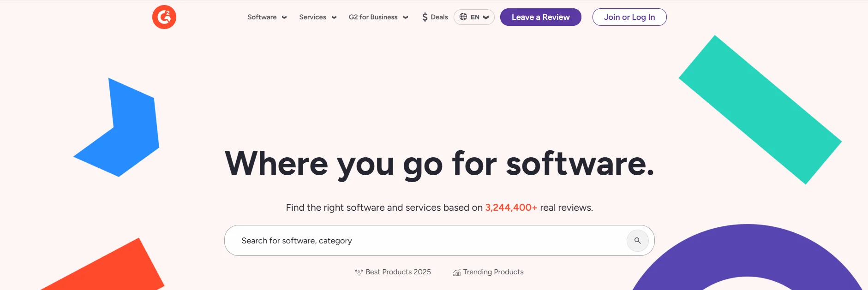Go to the Deals text link

pos(439,17)
